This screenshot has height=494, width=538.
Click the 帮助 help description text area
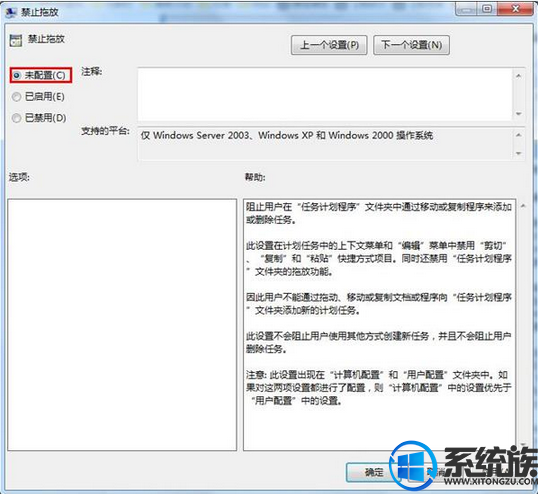379,325
